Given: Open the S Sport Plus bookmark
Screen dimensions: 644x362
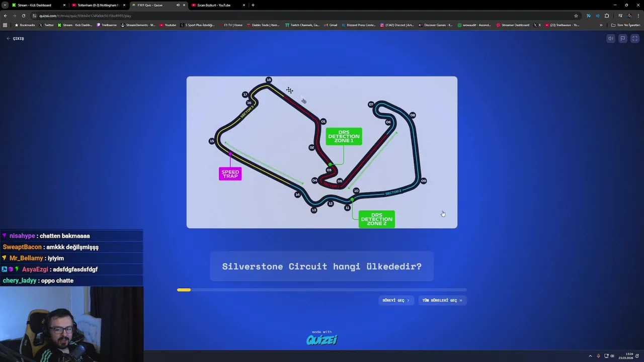Looking at the screenshot, I should coord(198,25).
